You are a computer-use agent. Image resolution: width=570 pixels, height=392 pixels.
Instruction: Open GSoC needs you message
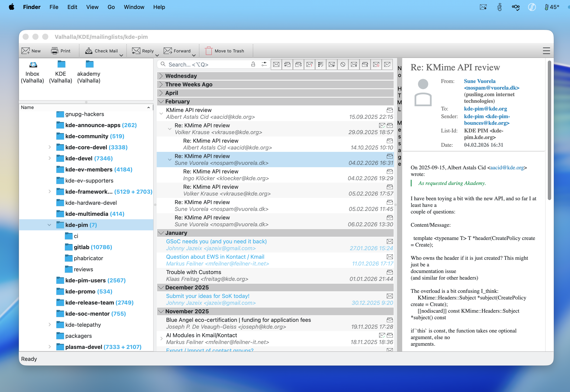click(x=275, y=245)
